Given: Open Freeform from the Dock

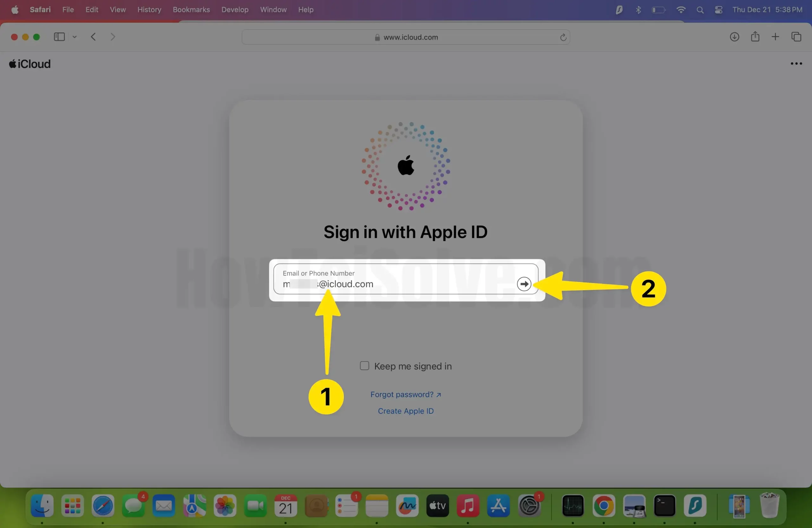Looking at the screenshot, I should [x=407, y=505].
